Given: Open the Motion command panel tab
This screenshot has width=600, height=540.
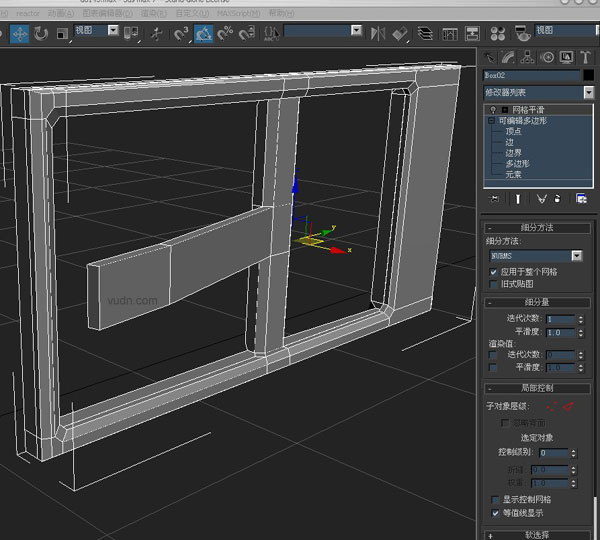Looking at the screenshot, I should coord(547,57).
